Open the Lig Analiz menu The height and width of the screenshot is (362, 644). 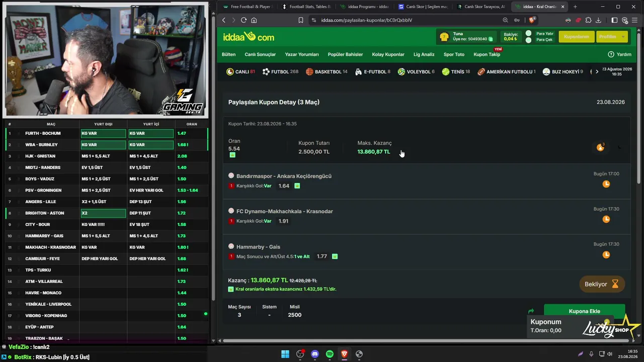[x=424, y=54]
